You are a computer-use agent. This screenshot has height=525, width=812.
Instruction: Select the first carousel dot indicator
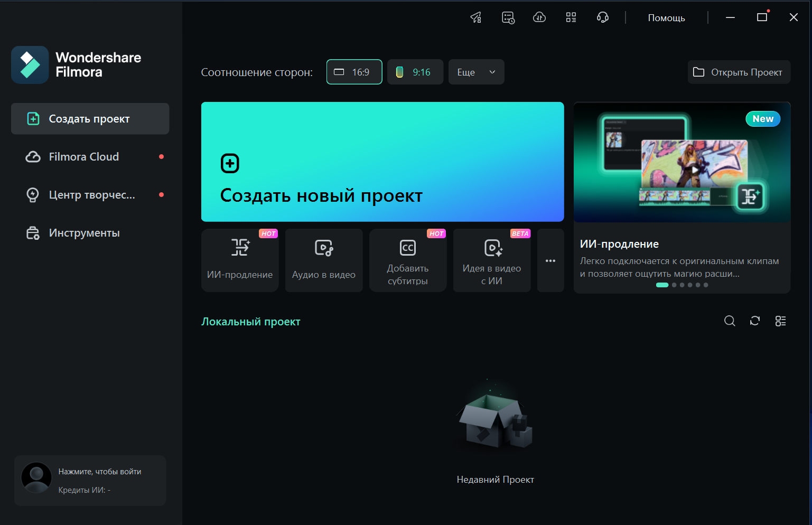[x=662, y=285]
